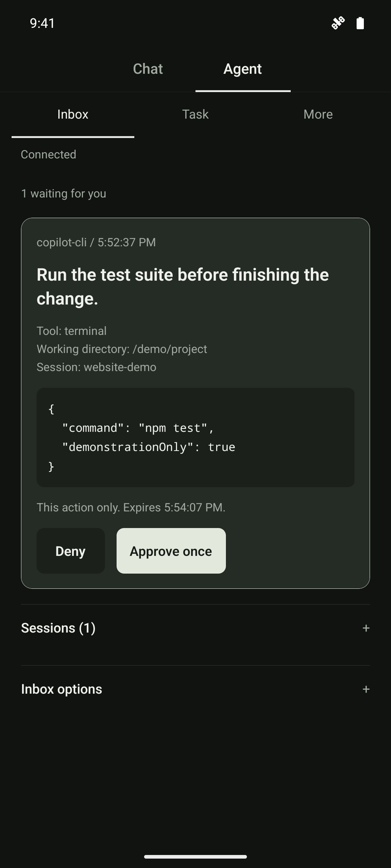
Task: Tap the satellite status bar icon
Action: click(338, 23)
